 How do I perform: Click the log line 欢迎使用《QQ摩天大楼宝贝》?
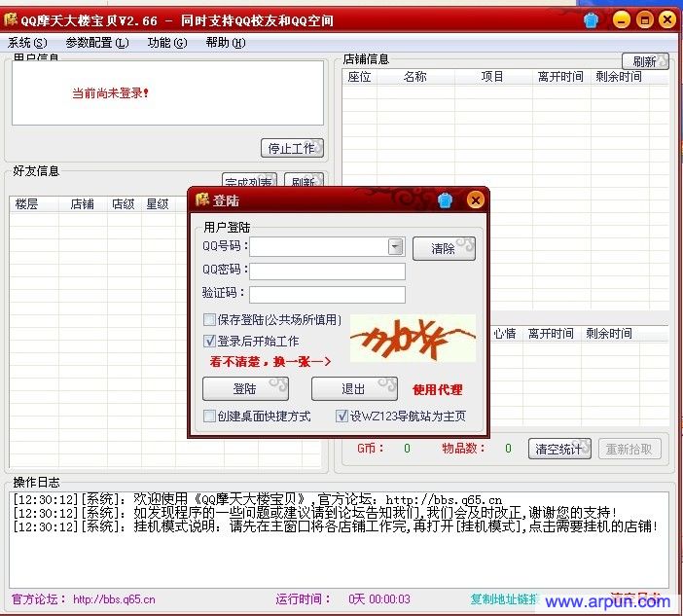click(258, 499)
